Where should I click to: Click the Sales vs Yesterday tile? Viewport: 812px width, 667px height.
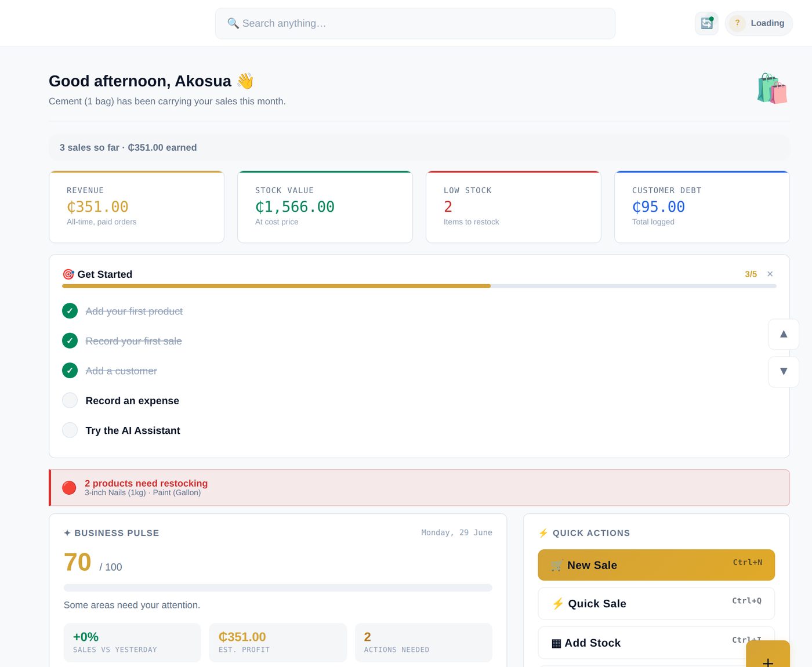(x=132, y=643)
